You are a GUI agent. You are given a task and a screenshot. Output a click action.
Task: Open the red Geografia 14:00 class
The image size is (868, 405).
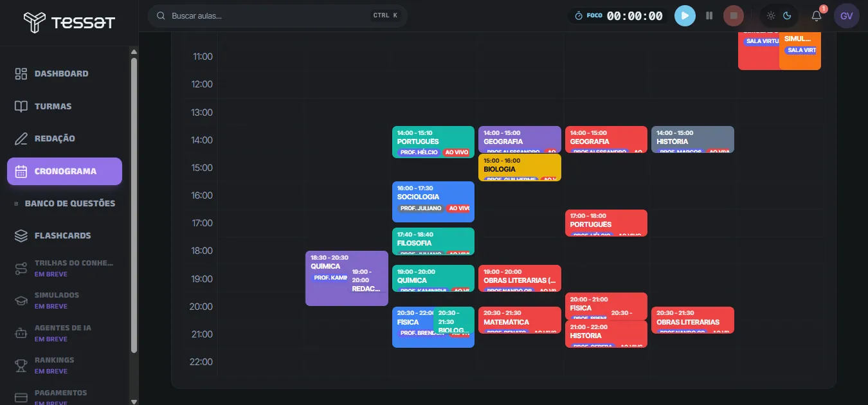point(606,139)
